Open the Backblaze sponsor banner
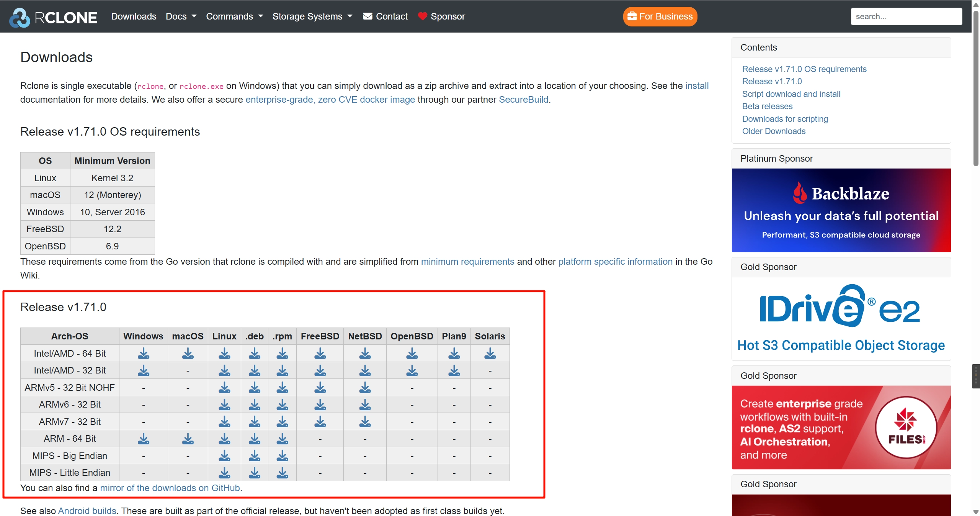980x516 pixels. point(841,210)
